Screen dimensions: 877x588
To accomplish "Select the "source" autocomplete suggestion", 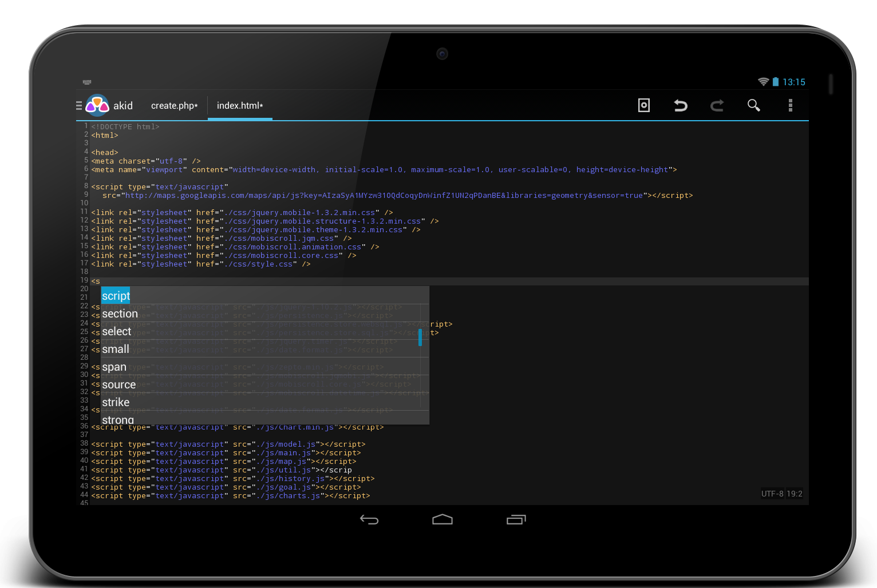I will point(265,384).
